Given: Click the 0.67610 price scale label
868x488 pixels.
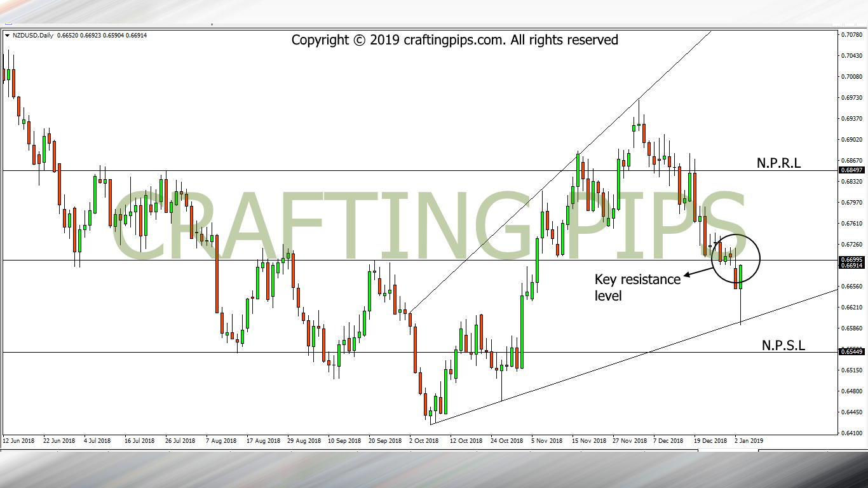Looking at the screenshot, I should point(851,223).
